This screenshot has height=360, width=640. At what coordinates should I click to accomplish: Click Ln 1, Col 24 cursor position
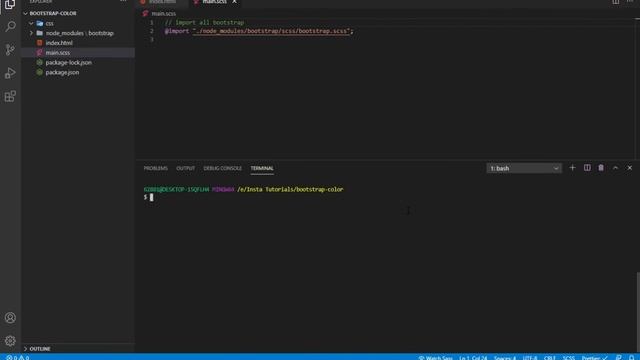pos(473,358)
